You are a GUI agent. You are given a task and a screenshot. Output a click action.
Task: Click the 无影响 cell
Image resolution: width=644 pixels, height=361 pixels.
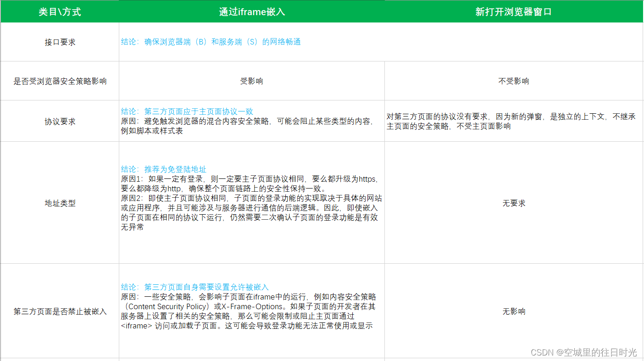tap(514, 311)
